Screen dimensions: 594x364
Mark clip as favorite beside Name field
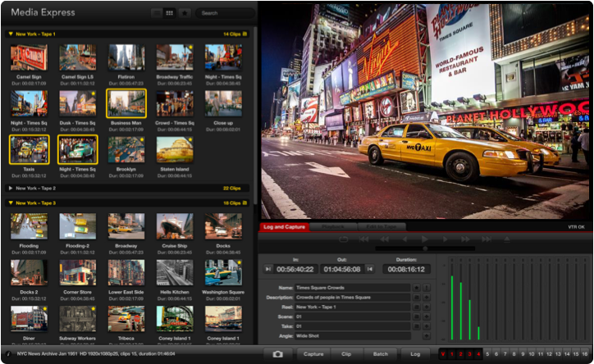(416, 288)
